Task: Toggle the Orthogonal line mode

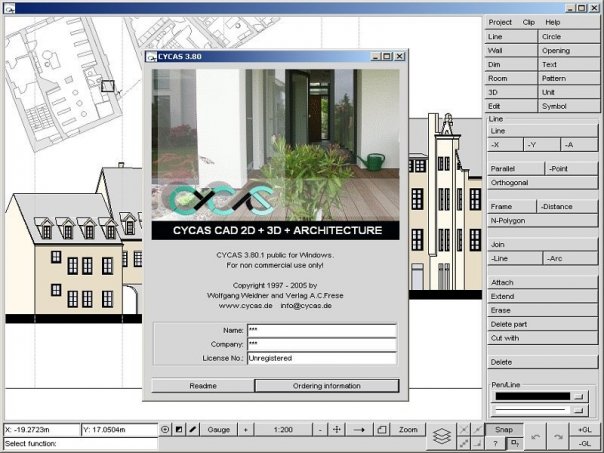Action: click(x=542, y=183)
